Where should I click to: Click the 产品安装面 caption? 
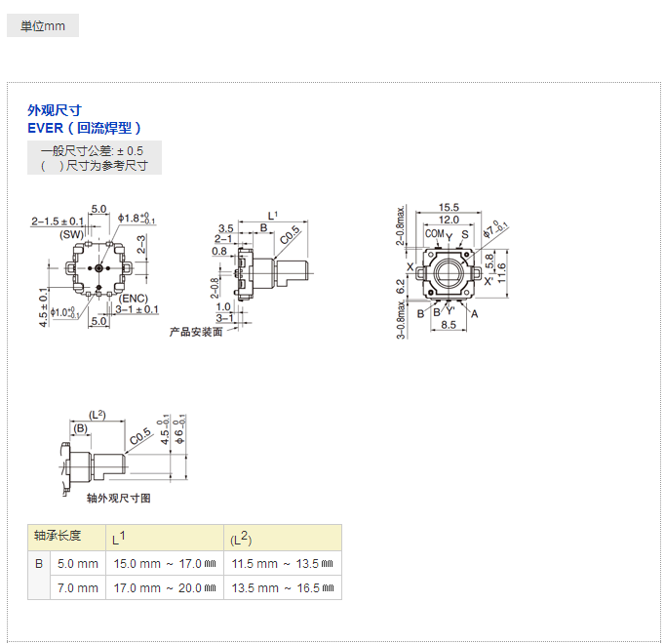196,332
